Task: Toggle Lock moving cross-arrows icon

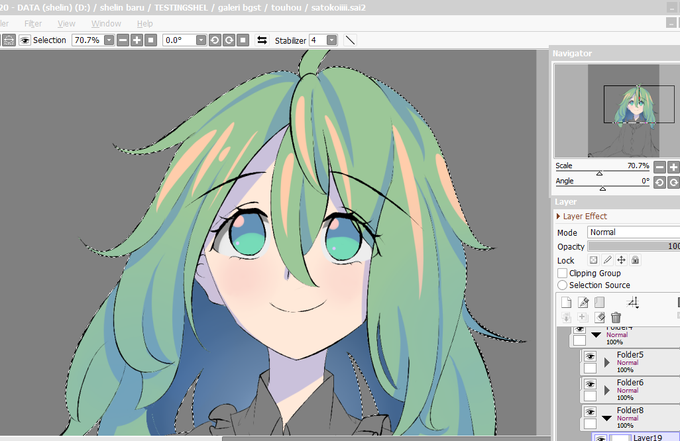Action: pos(621,260)
